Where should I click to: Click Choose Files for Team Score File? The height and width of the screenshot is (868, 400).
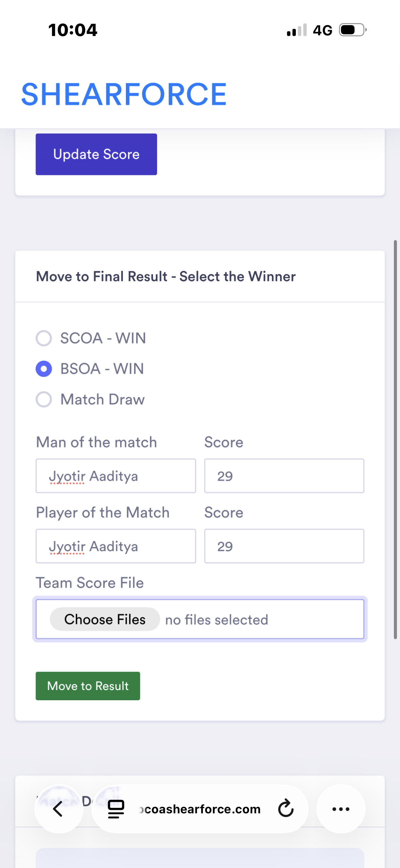pyautogui.click(x=105, y=619)
